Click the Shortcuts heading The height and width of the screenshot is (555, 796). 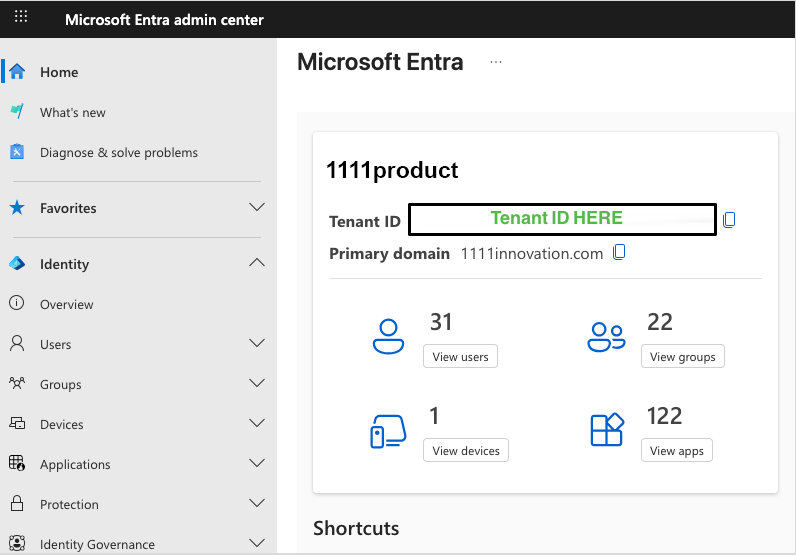point(356,528)
